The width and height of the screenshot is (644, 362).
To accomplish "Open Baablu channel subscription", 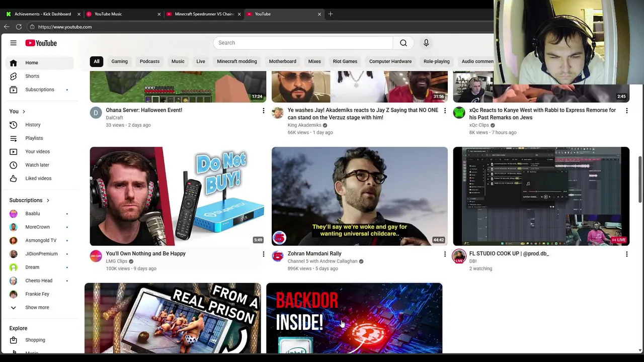I will [40, 214].
